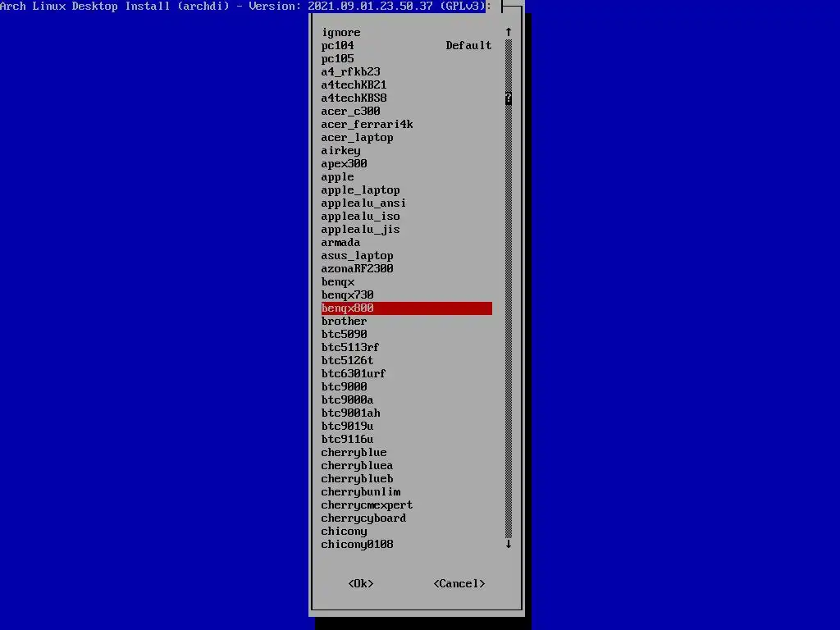
Task: Choose the brother keyboard model
Action: click(407, 322)
